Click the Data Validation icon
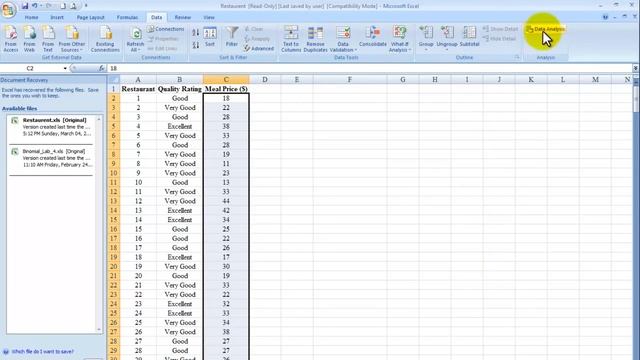Viewport: 640px width, 360px height. tap(343, 33)
